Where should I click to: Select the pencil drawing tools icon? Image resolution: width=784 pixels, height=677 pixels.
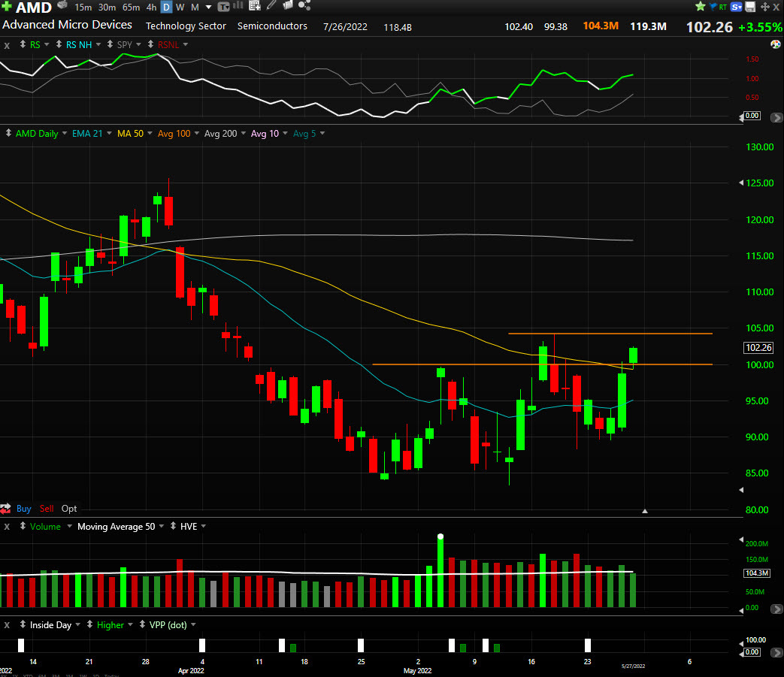(271, 5)
